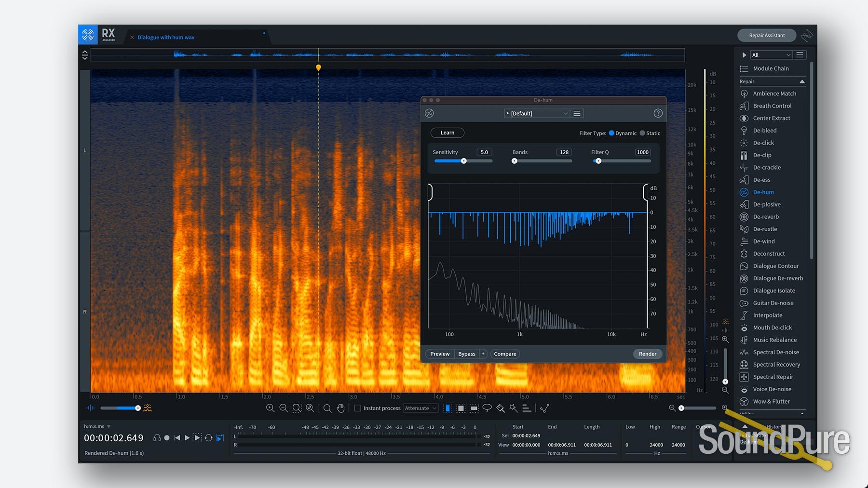Toggle loop playback icon
The width and height of the screenshot is (868, 488).
[208, 438]
